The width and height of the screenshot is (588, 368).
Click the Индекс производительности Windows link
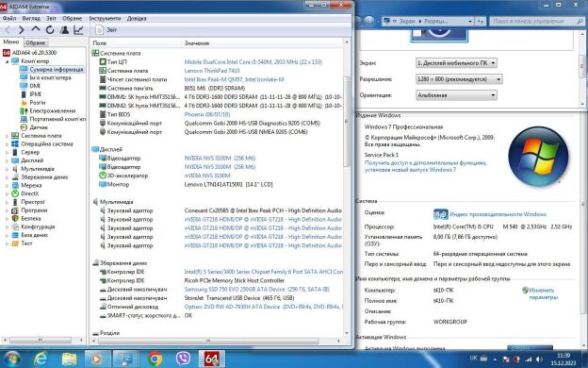pyautogui.click(x=498, y=214)
